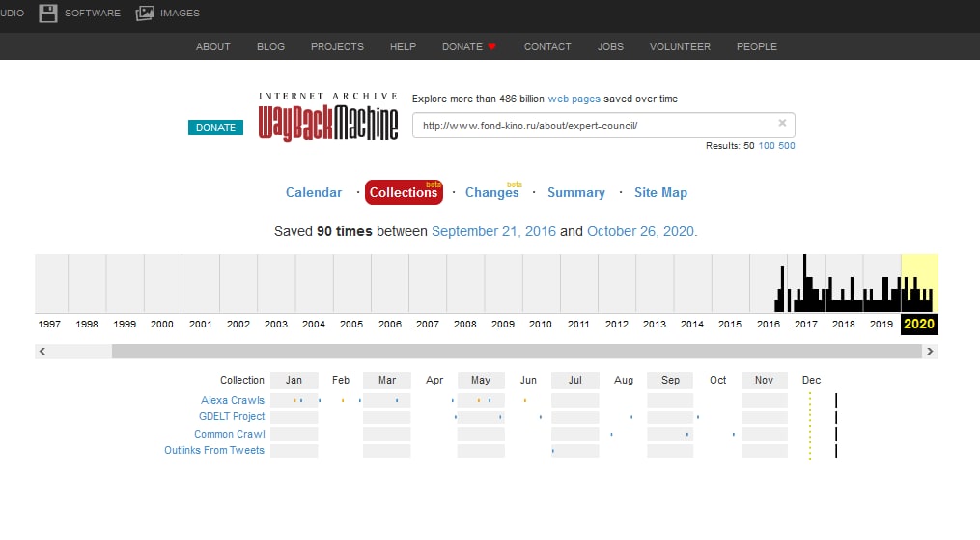Click the Nov month column header

click(764, 380)
